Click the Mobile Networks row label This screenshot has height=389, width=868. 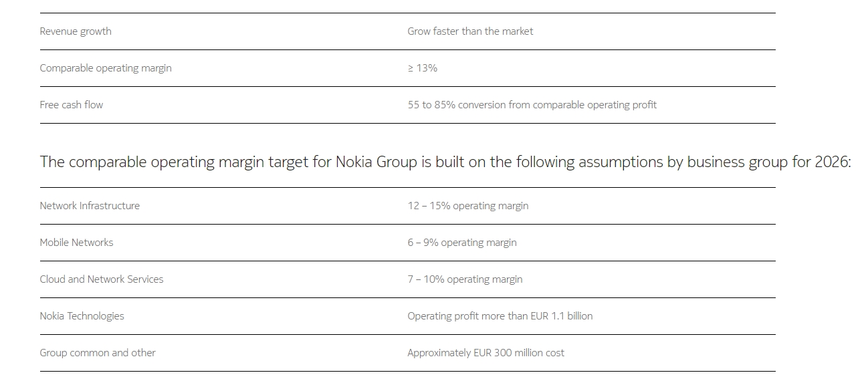pos(76,243)
